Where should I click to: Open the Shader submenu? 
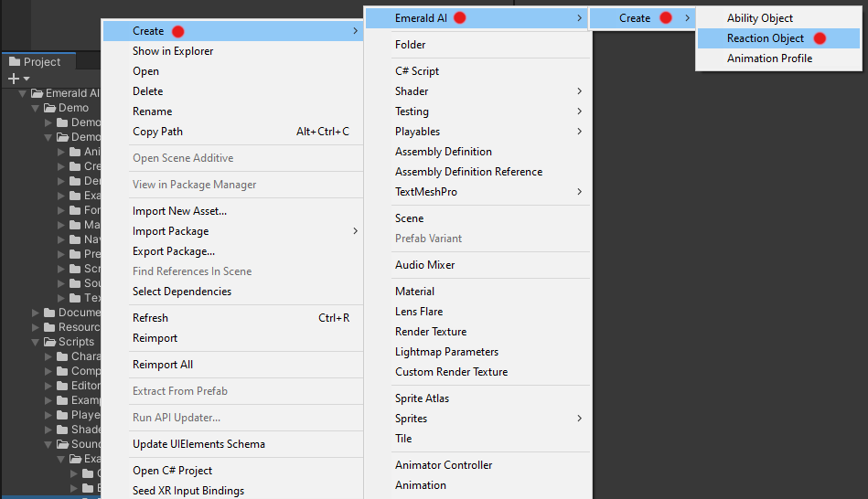(412, 91)
